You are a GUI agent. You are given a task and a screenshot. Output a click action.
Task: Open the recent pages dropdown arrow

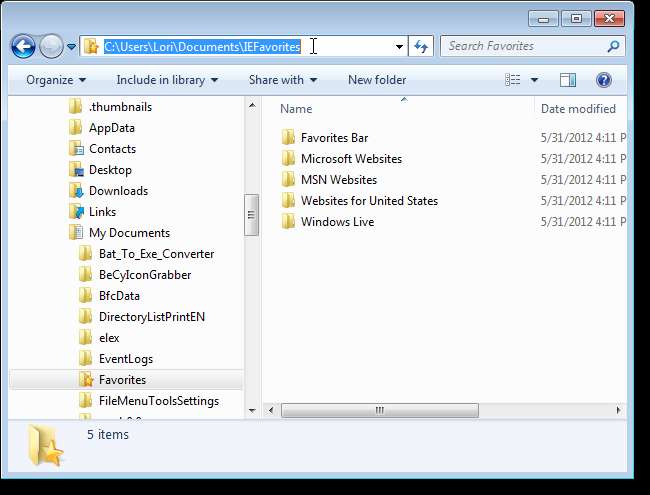pyautogui.click(x=72, y=46)
